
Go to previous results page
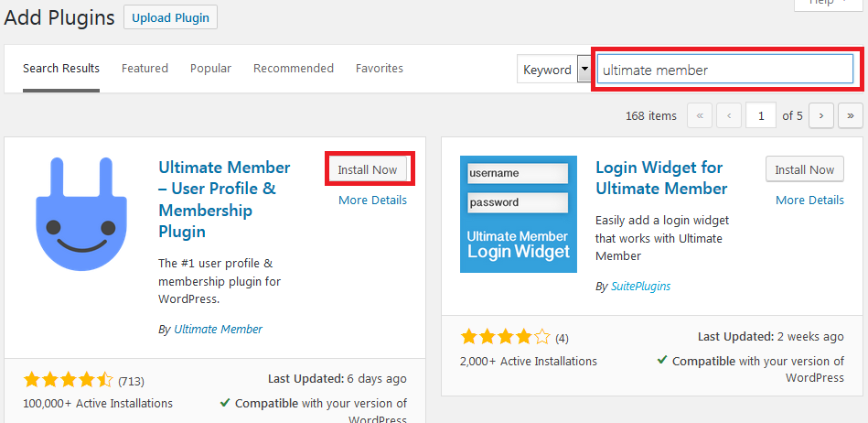pyautogui.click(x=729, y=116)
